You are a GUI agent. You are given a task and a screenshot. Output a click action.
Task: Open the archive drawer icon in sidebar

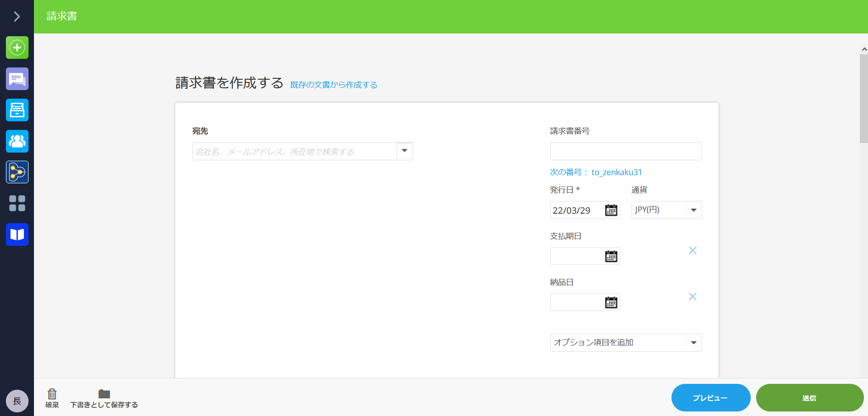pyautogui.click(x=17, y=110)
